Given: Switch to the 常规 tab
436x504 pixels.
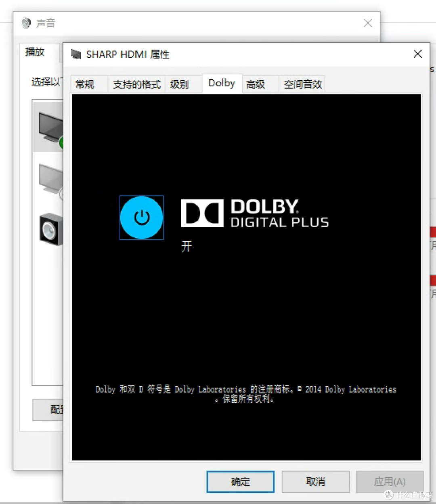Looking at the screenshot, I should click(x=84, y=84).
